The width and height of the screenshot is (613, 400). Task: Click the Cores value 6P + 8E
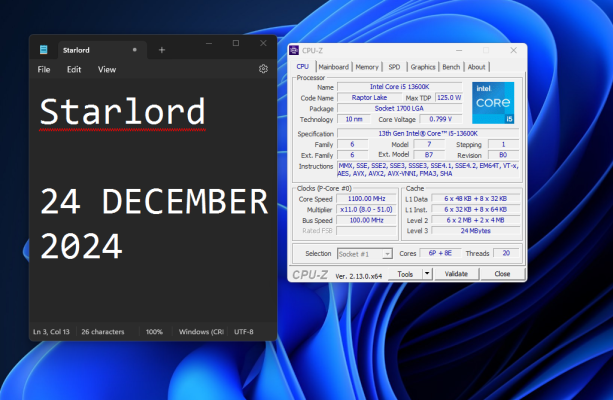440,253
